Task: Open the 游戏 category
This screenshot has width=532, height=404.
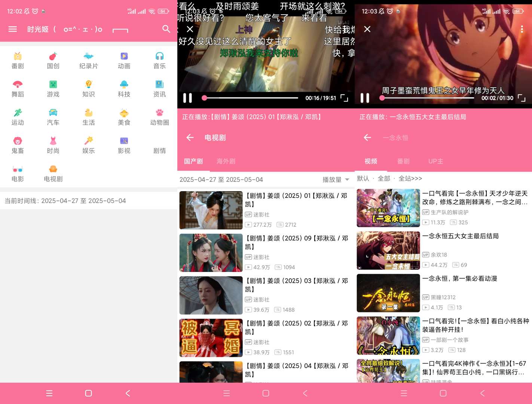Action: tap(53, 89)
